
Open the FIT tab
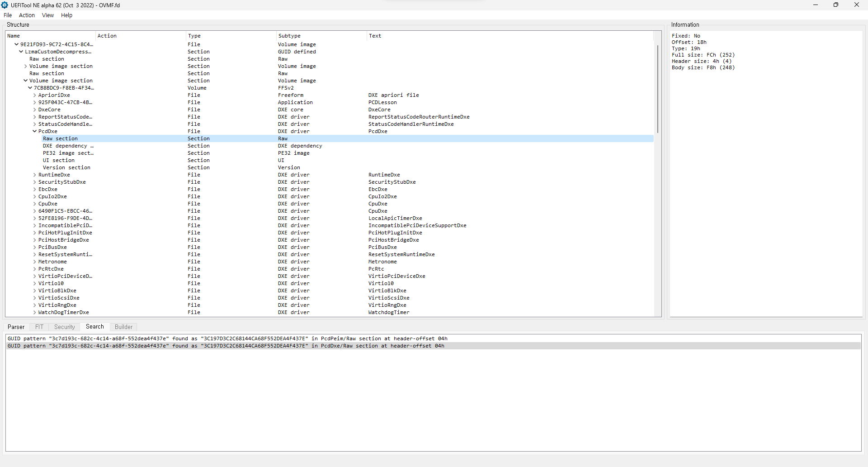39,327
